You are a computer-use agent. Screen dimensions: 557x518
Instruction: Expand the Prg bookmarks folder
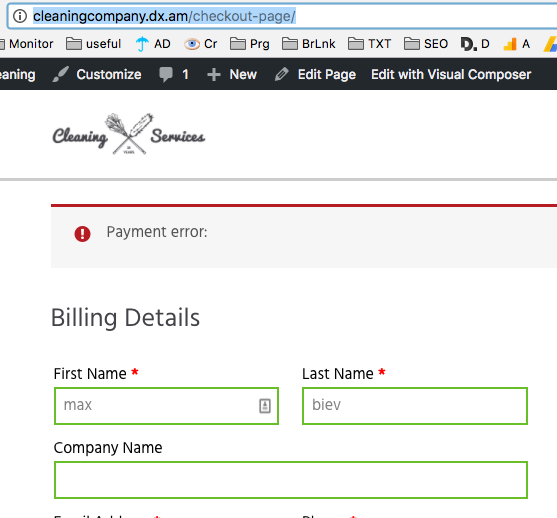tap(250, 44)
